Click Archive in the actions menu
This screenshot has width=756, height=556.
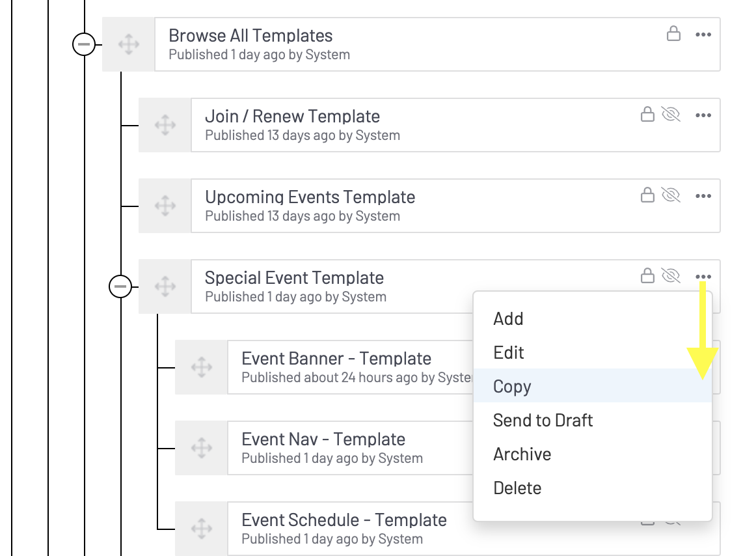pos(522,454)
